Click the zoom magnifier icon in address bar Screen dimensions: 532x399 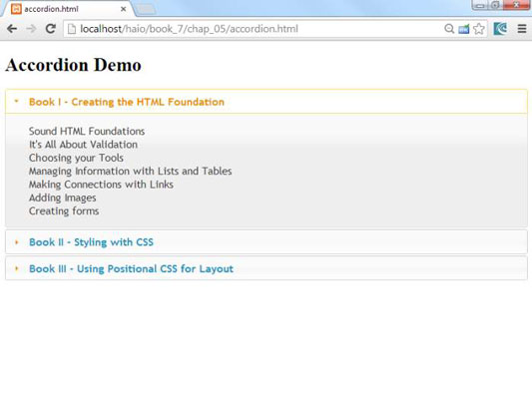449,29
